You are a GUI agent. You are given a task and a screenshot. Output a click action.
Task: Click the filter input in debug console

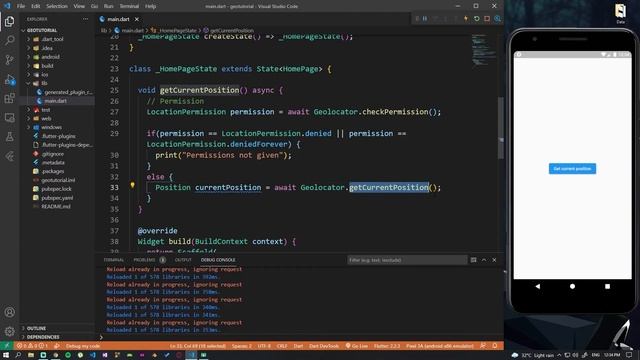pyautogui.click(x=407, y=260)
